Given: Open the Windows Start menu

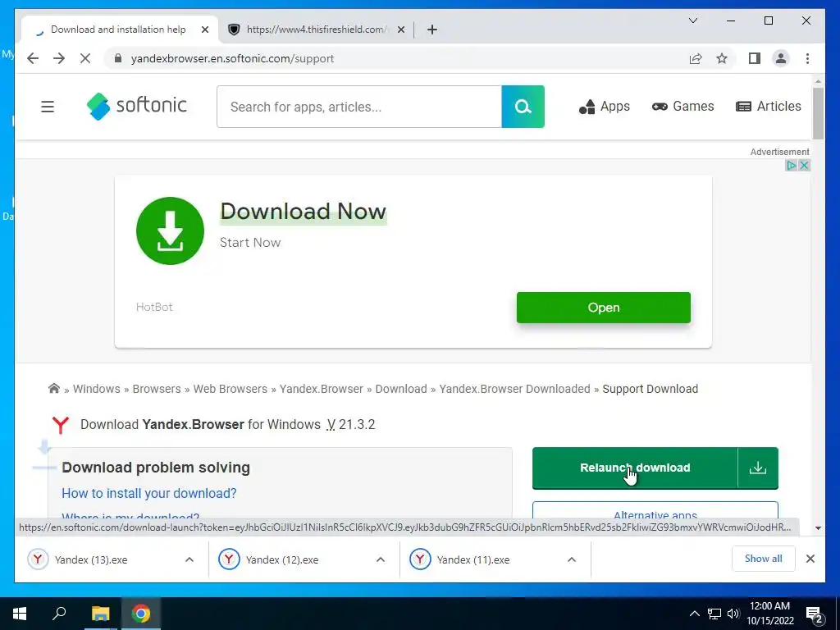Looking at the screenshot, I should (20, 614).
